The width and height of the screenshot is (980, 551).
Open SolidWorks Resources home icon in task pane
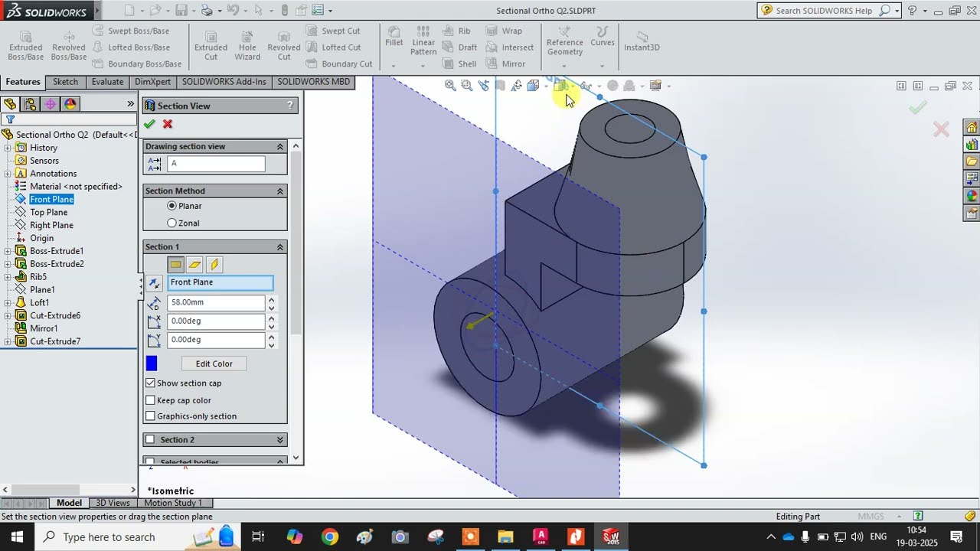[972, 127]
